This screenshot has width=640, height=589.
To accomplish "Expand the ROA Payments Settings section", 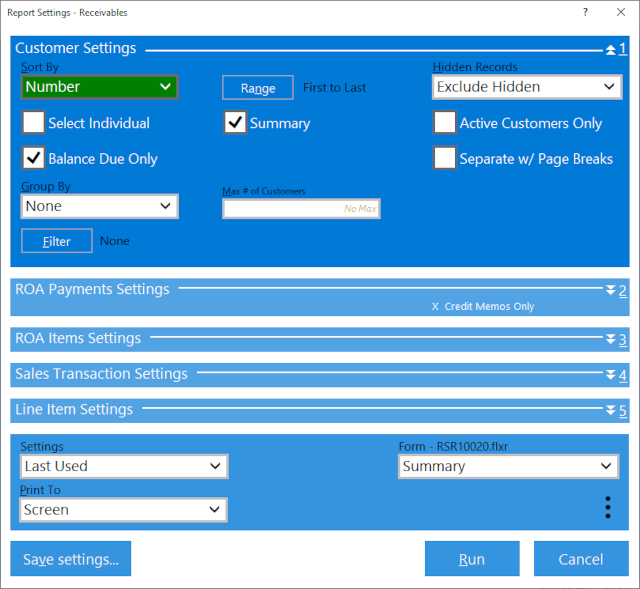I will pyautogui.click(x=615, y=290).
